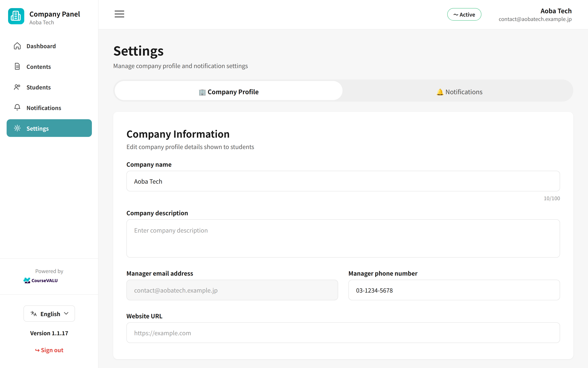Click contact@aobatech.example.jp in the header
The image size is (588, 368).
535,19
